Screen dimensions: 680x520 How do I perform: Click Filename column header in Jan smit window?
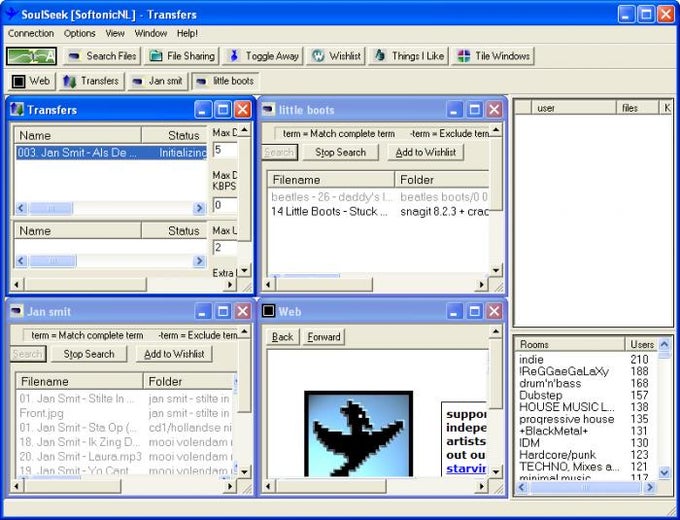pyautogui.click(x=80, y=381)
